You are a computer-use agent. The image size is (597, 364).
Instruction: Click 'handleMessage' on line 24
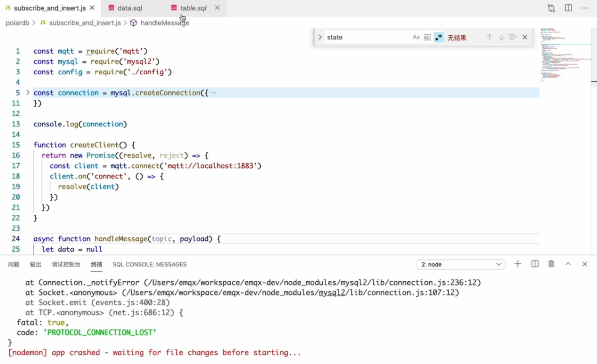click(x=121, y=239)
